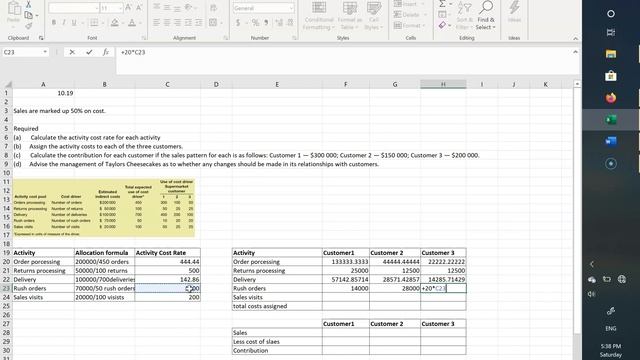Click the AutoSum sigma icon

pyautogui.click(x=442, y=4)
